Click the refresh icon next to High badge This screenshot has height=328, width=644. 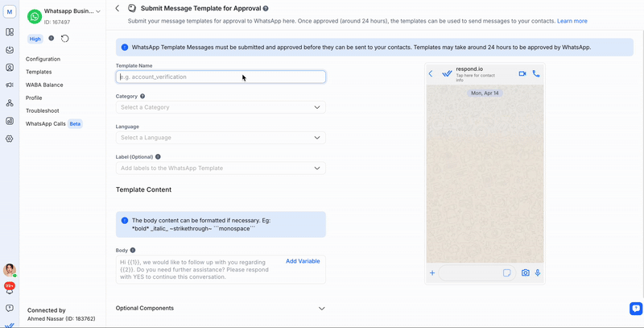tap(65, 39)
